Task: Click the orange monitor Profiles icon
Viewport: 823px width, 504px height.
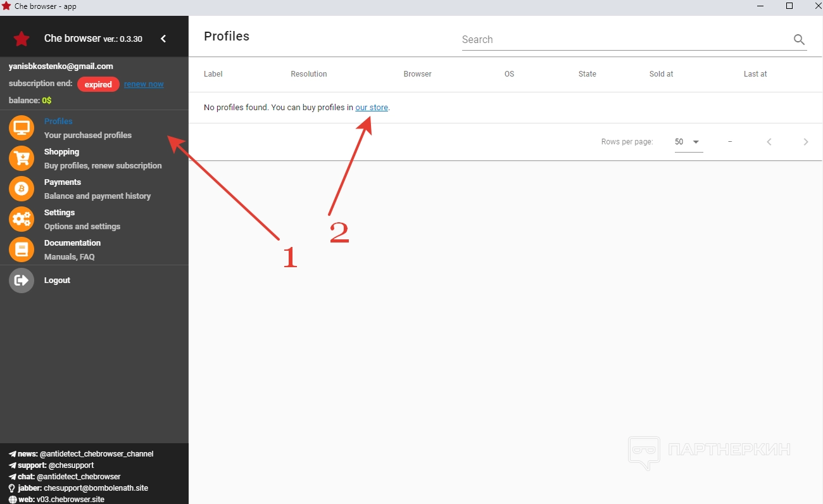Action: pyautogui.click(x=22, y=128)
